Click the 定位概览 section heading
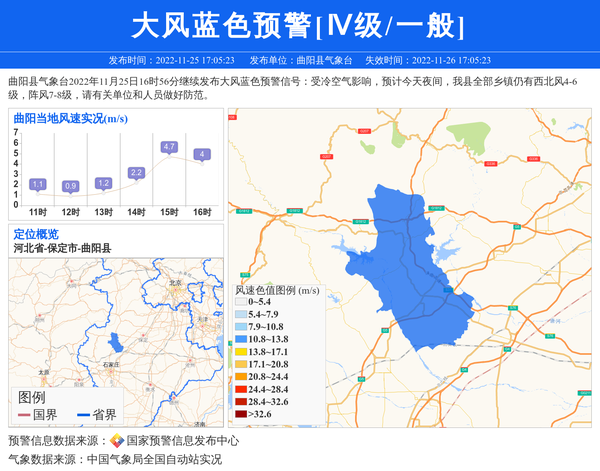Image resolution: width=600 pixels, height=471 pixels. (36, 234)
